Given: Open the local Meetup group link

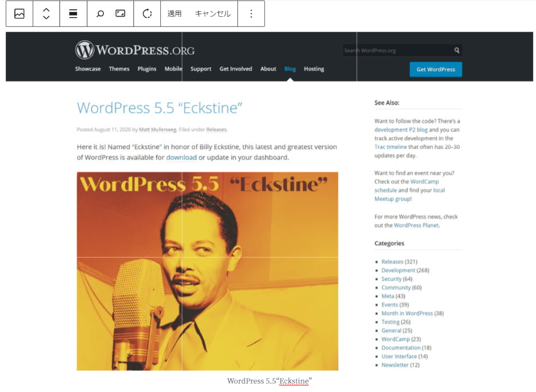Looking at the screenshot, I should coord(410,194).
